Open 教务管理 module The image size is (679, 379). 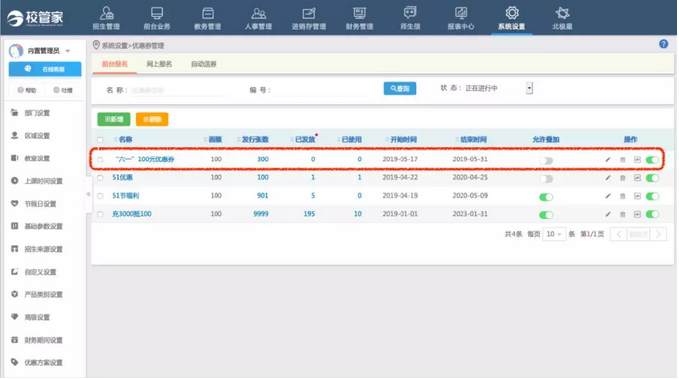point(207,18)
